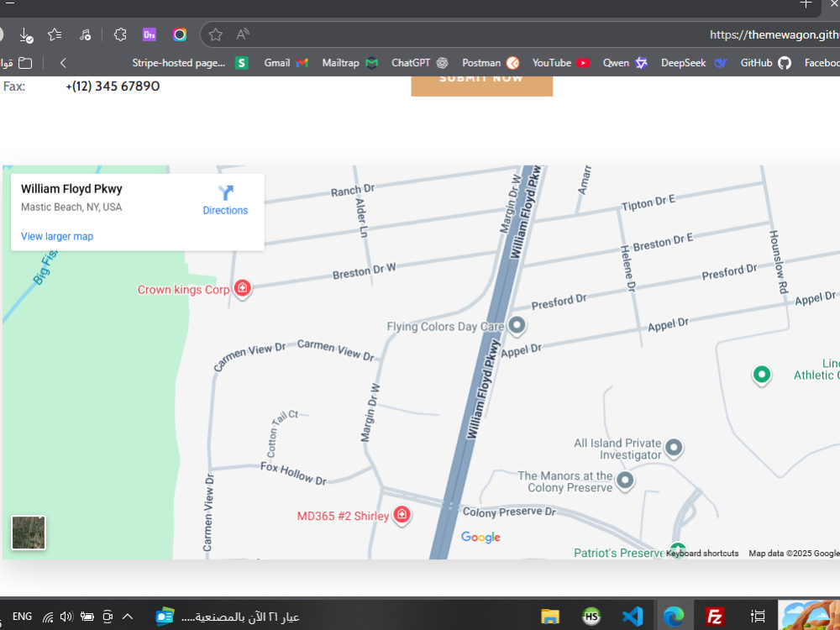The image size is (840, 630).
Task: Click the Submit Now button
Action: pyautogui.click(x=481, y=87)
